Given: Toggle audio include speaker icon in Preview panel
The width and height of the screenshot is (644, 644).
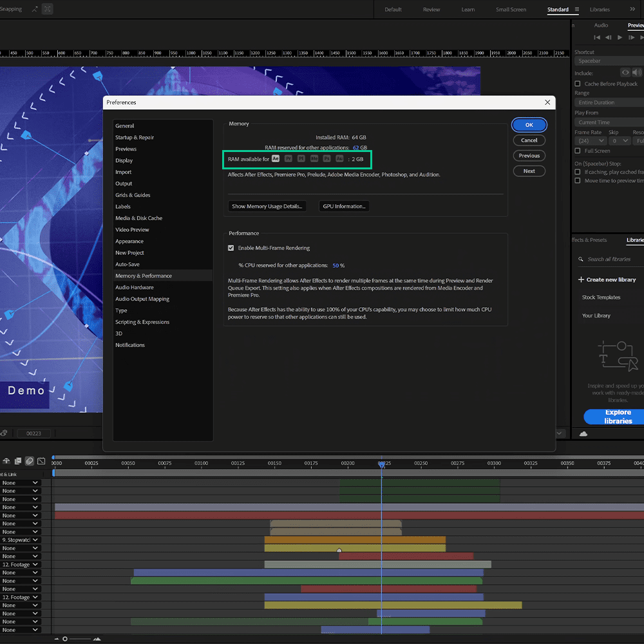Looking at the screenshot, I should (x=636, y=73).
